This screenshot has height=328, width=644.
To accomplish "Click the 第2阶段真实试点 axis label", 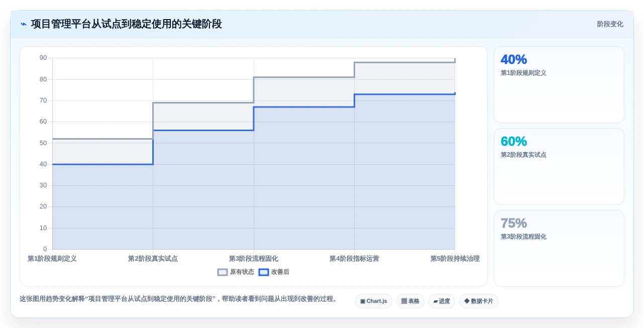I will (153, 259).
